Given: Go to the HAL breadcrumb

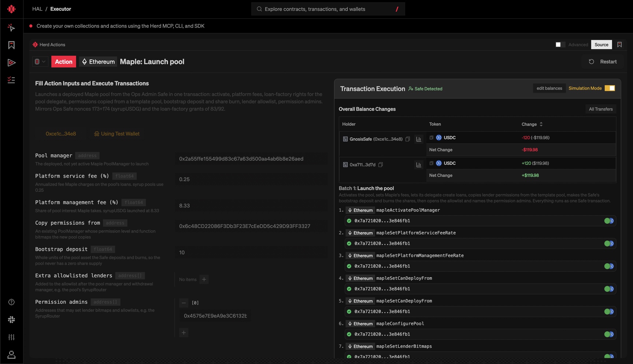Looking at the screenshot, I should [x=37, y=9].
